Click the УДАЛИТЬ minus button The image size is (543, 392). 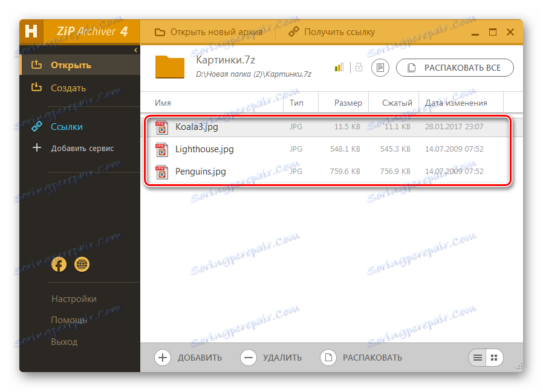tap(271, 358)
